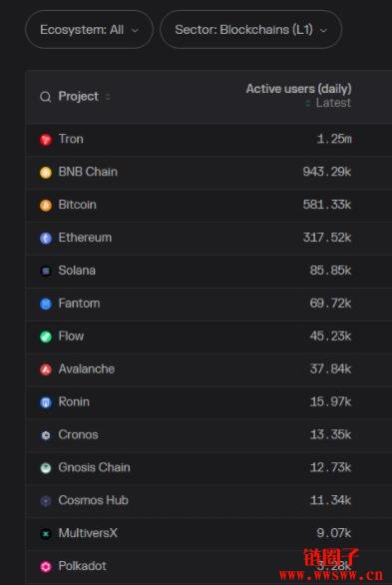Open the Sector: Blockchains (L1) dropdown
This screenshot has width=392, height=585.
[x=250, y=30]
